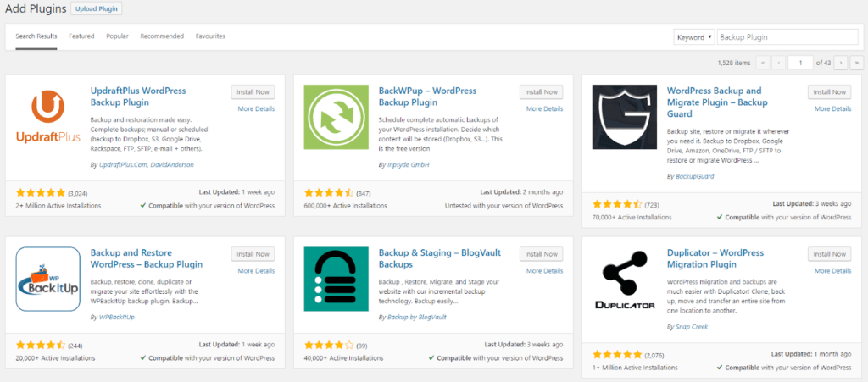Open More Details for WPBackItUp plugin
868x382 pixels.
tap(256, 271)
